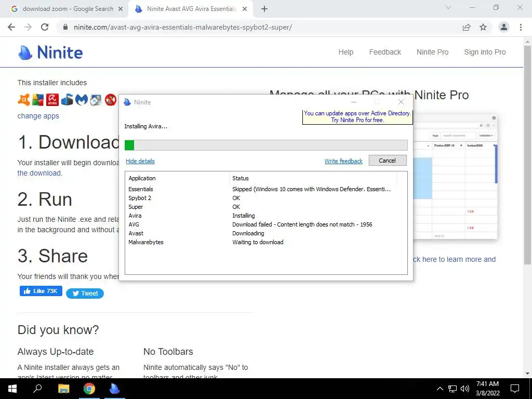
Task: Go back in Chrome
Action: [x=11, y=27]
